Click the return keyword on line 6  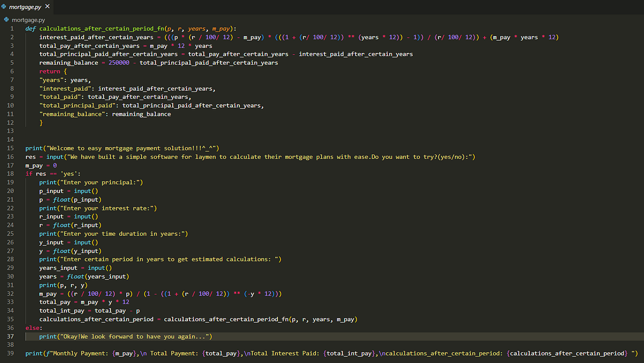tap(48, 71)
